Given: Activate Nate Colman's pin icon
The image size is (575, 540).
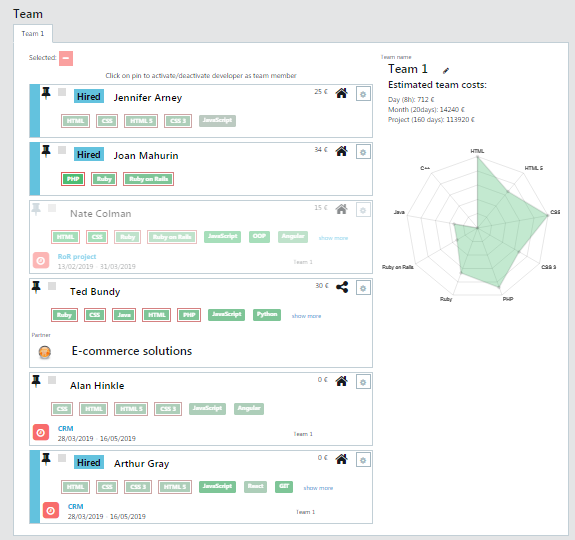Looking at the screenshot, I should [36, 209].
